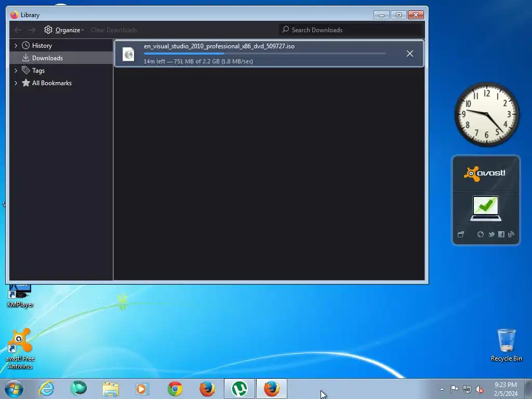Click the avast! logo in the gadget
This screenshot has height=399, width=532.
[x=485, y=174]
